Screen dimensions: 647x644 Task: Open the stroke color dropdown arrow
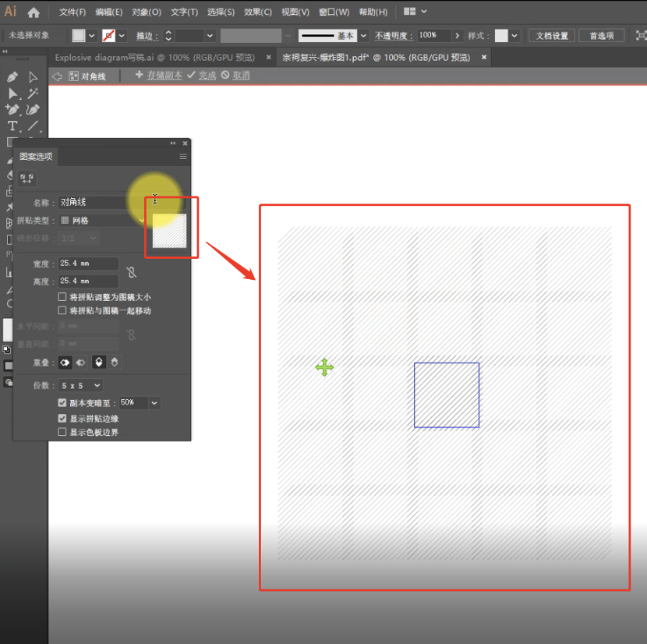click(x=122, y=36)
